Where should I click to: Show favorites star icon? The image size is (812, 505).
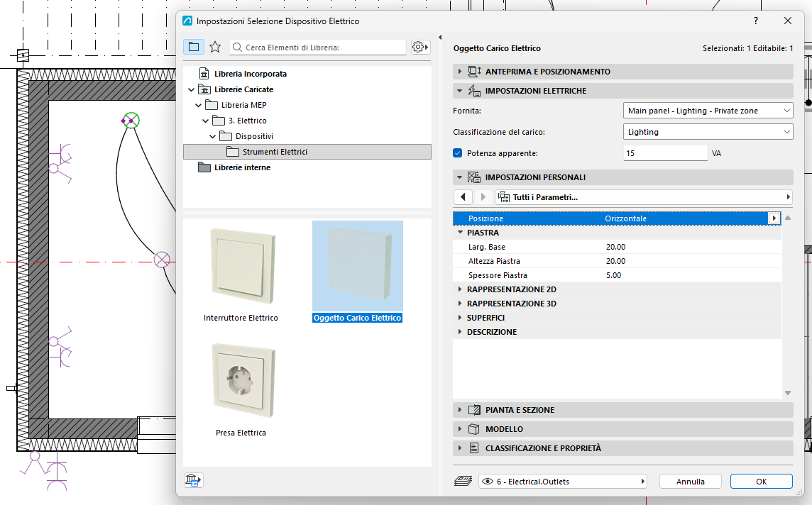[215, 47]
